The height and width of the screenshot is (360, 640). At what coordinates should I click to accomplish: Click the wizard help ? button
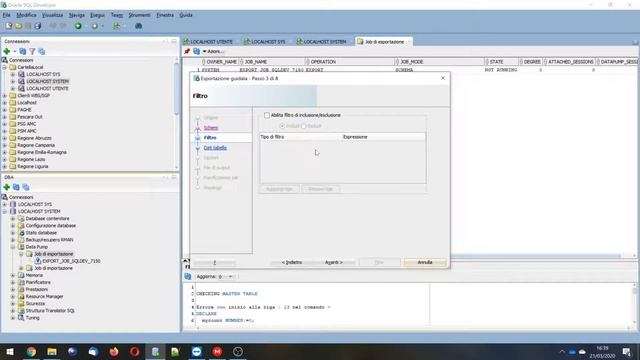(x=215, y=262)
